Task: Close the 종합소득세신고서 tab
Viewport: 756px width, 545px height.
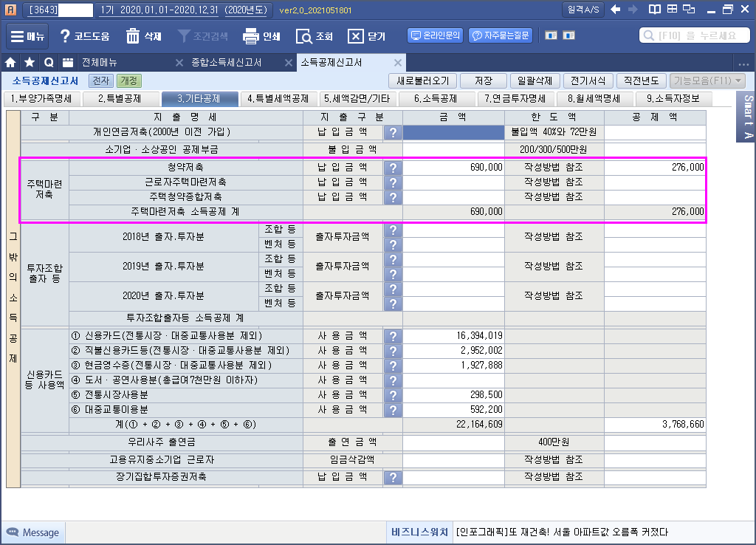Action: tap(289, 63)
